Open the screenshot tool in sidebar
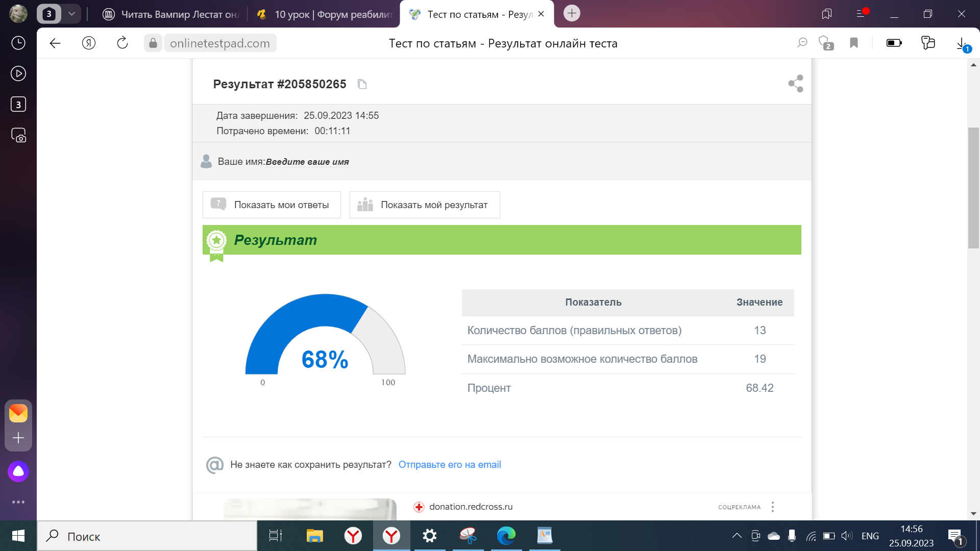The height and width of the screenshot is (551, 980). pos(18,135)
